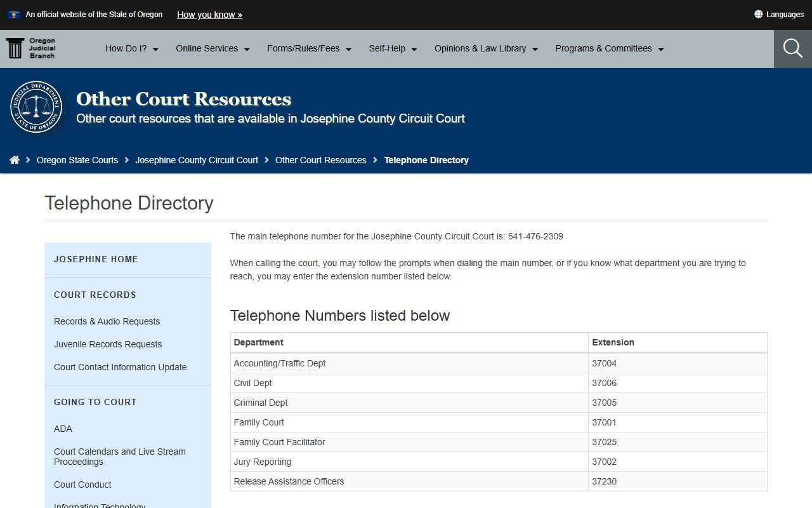Click dropdown arrow beside Online Services
The width and height of the screenshot is (812, 508).
[x=247, y=49]
